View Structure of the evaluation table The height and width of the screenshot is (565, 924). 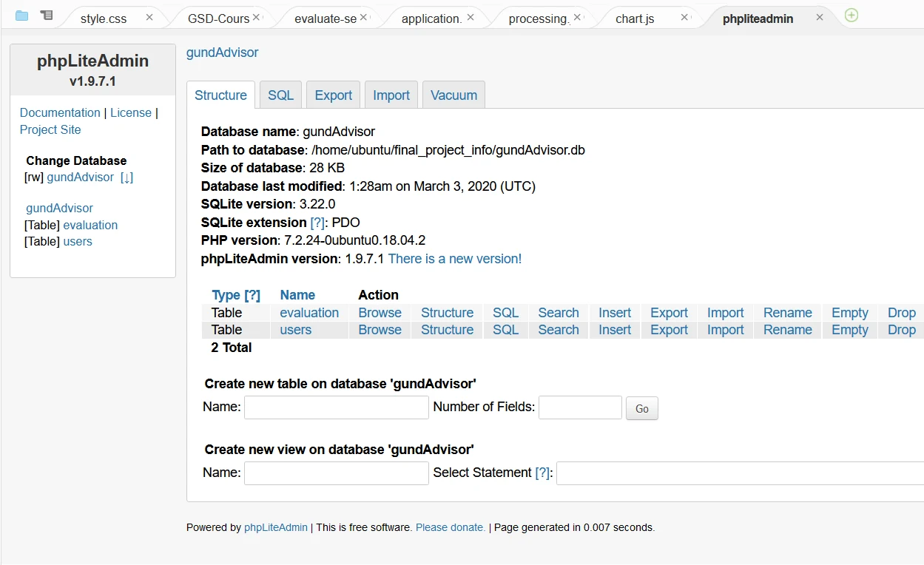pyautogui.click(x=448, y=313)
